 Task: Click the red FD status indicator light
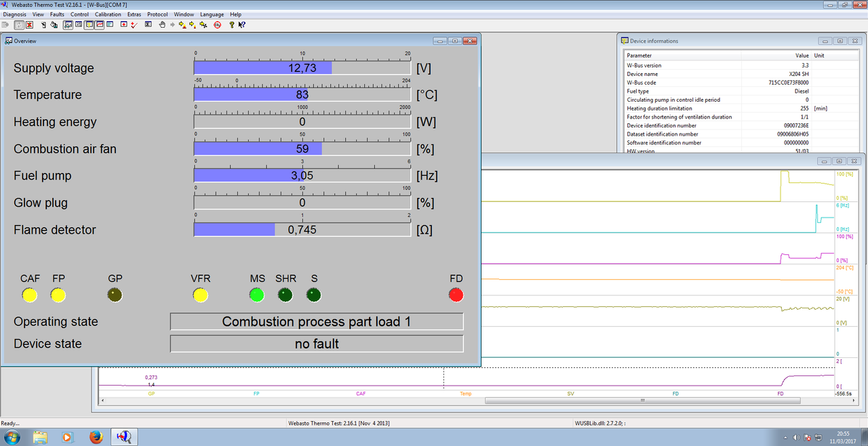pyautogui.click(x=456, y=295)
